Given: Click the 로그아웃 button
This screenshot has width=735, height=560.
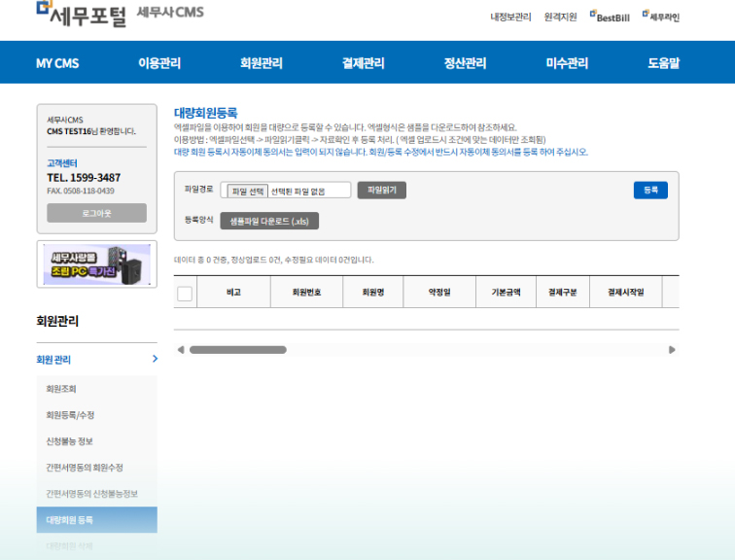Looking at the screenshot, I should point(96,213).
